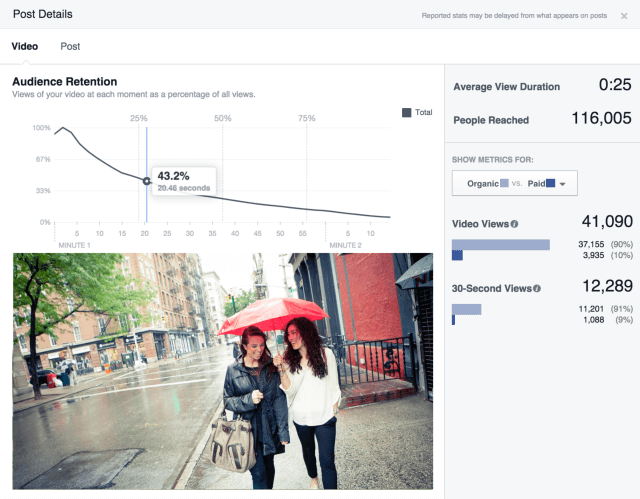Click the organic Video Views bar for 37,155
The height and width of the screenshot is (499, 640).
pos(500,244)
